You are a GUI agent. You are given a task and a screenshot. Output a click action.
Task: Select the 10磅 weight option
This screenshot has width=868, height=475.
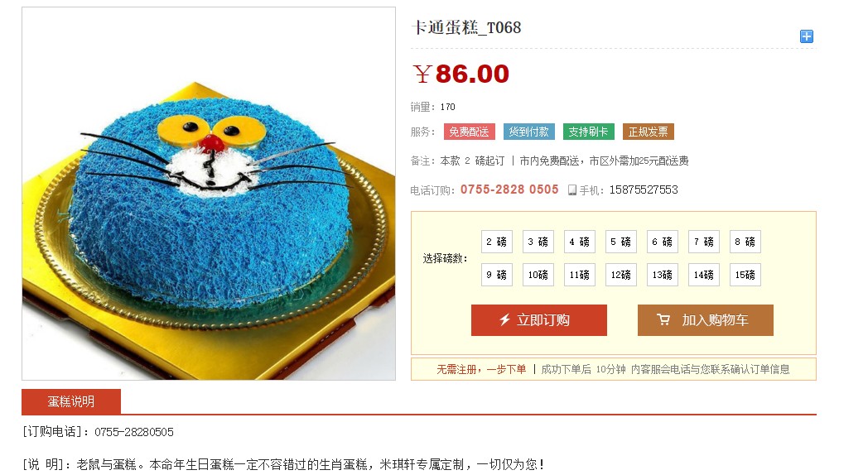tap(538, 275)
